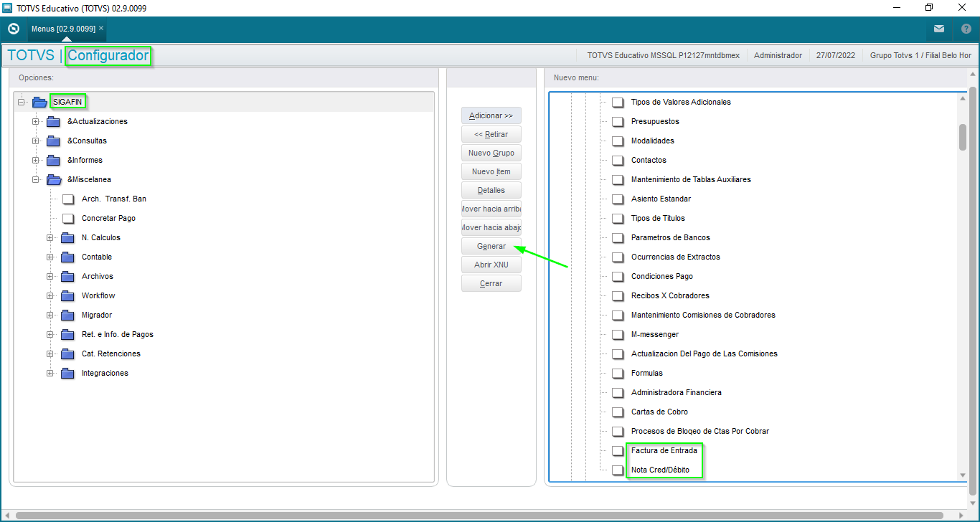Select the Administradora Financiera entry
This screenshot has width=980, height=522.
(x=677, y=392)
